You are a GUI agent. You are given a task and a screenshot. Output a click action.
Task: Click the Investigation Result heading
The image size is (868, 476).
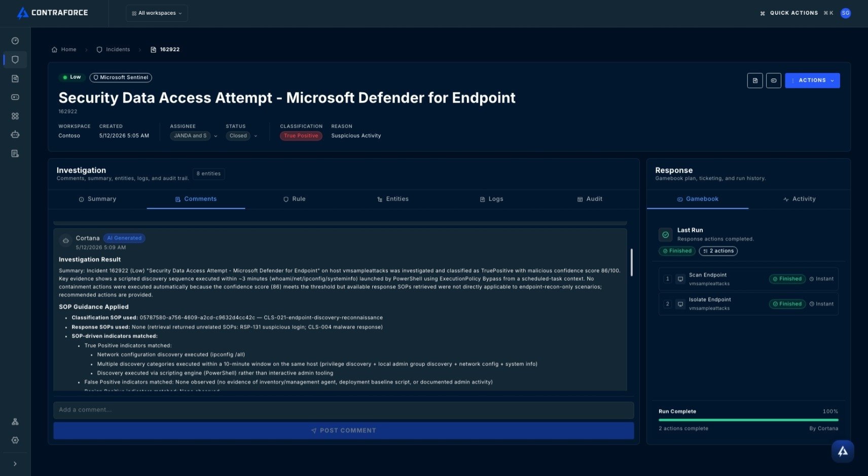point(90,260)
